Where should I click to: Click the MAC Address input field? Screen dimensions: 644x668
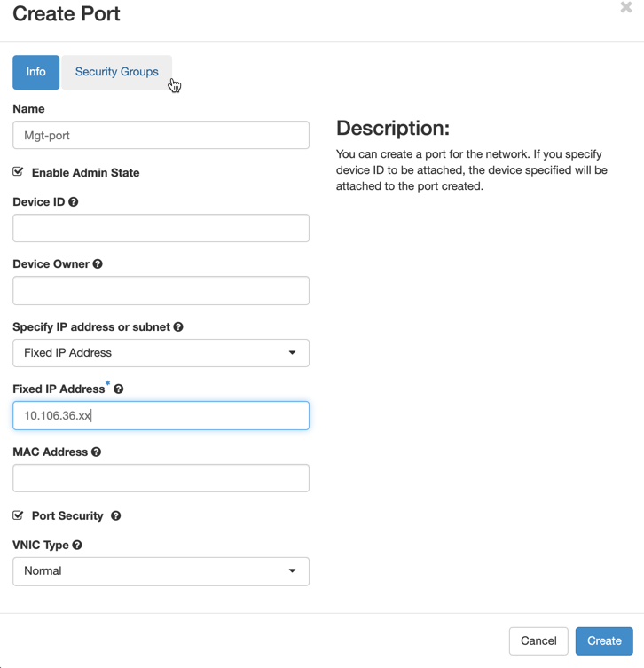[161, 478]
